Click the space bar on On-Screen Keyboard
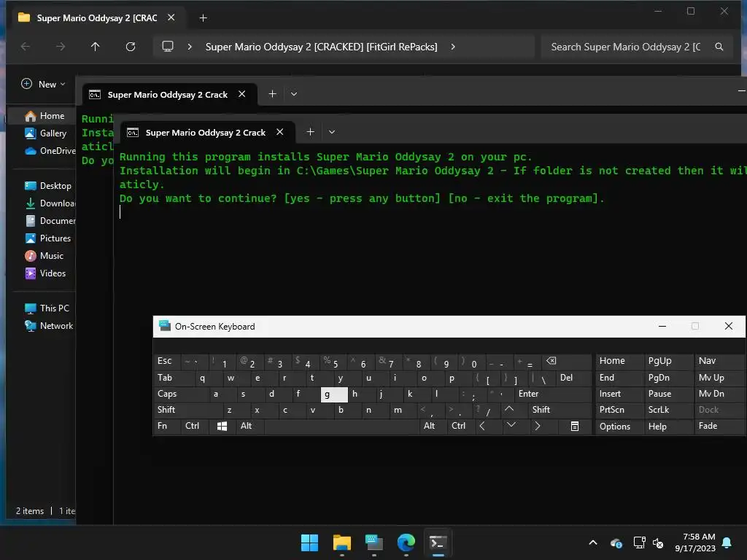Viewport: 747px width, 560px height. (341, 426)
